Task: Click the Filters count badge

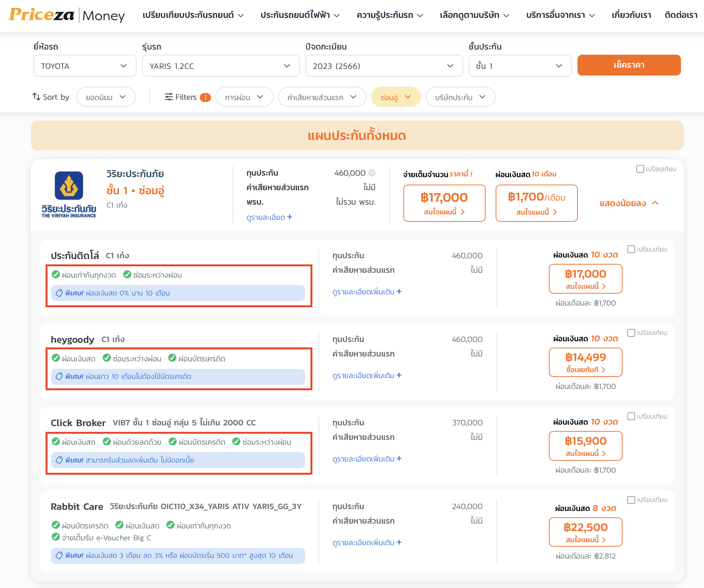Action: tap(205, 98)
